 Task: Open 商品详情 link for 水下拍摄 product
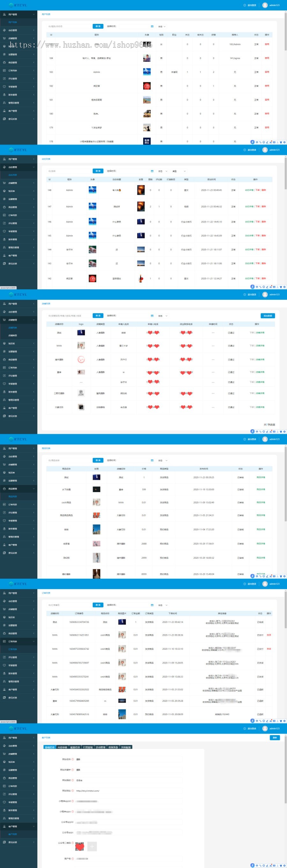[x=261, y=489]
